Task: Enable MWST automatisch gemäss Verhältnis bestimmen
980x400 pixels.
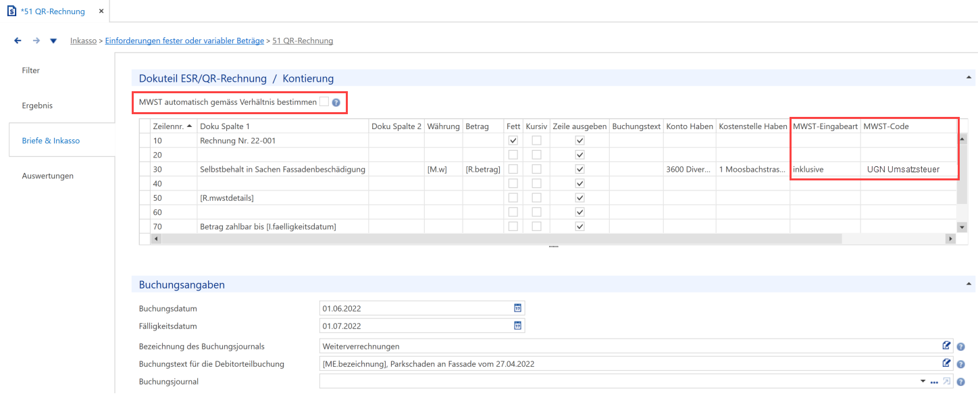Action: [324, 102]
